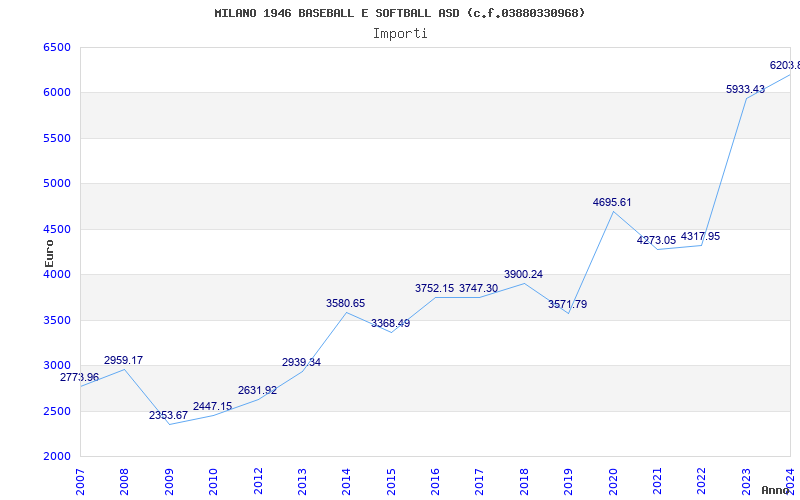Click the x-axis year 2009
This screenshot has width=800, height=500.
click(x=169, y=481)
